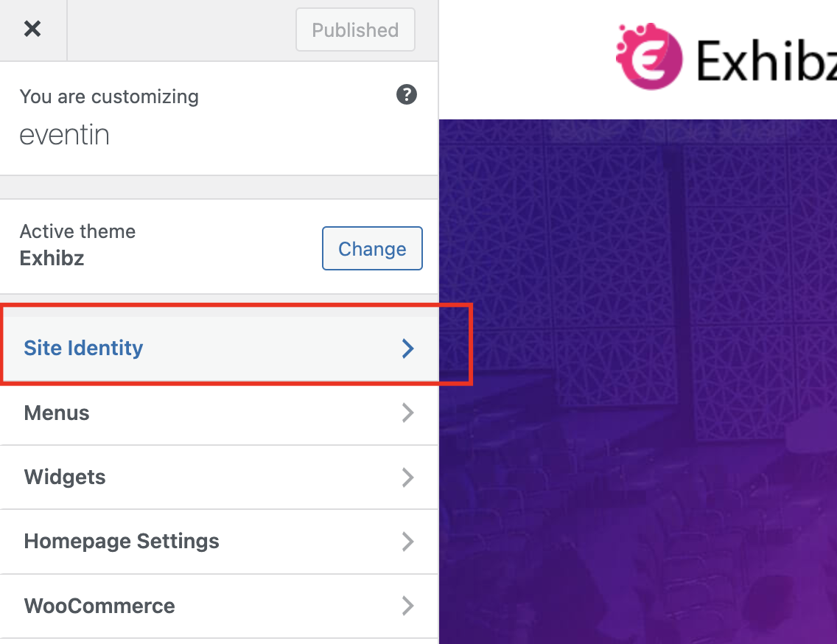This screenshot has width=837, height=644.
Task: Click the 'You are customizing' label
Action: click(109, 97)
